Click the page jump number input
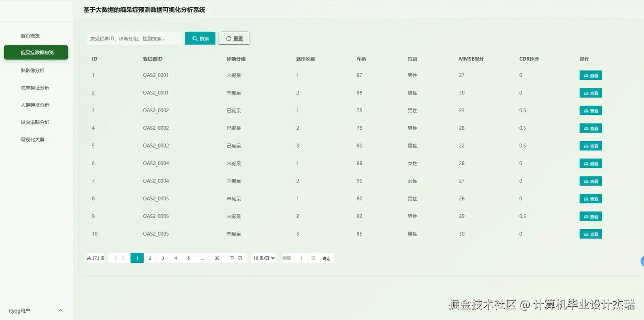This screenshot has width=644, height=320. pos(301,258)
